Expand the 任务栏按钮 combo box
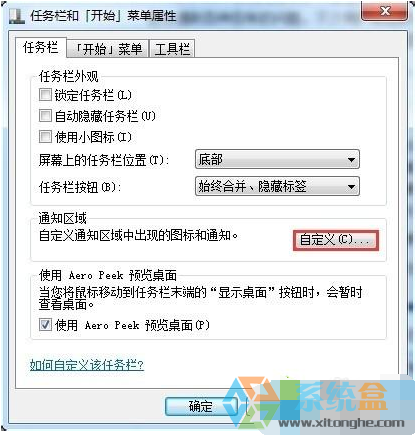 tap(277, 186)
